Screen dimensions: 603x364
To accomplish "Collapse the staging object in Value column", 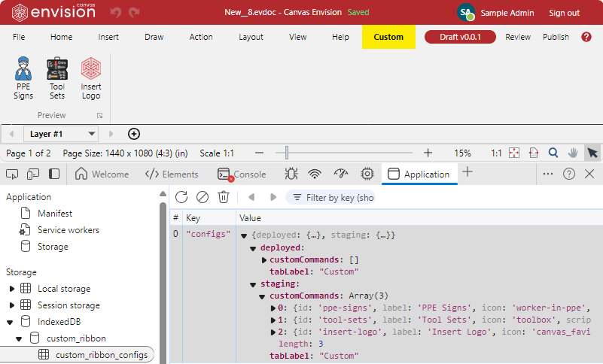I will point(254,284).
